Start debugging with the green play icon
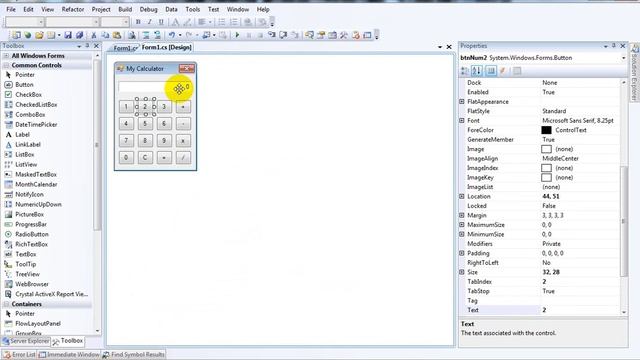 [237, 35]
